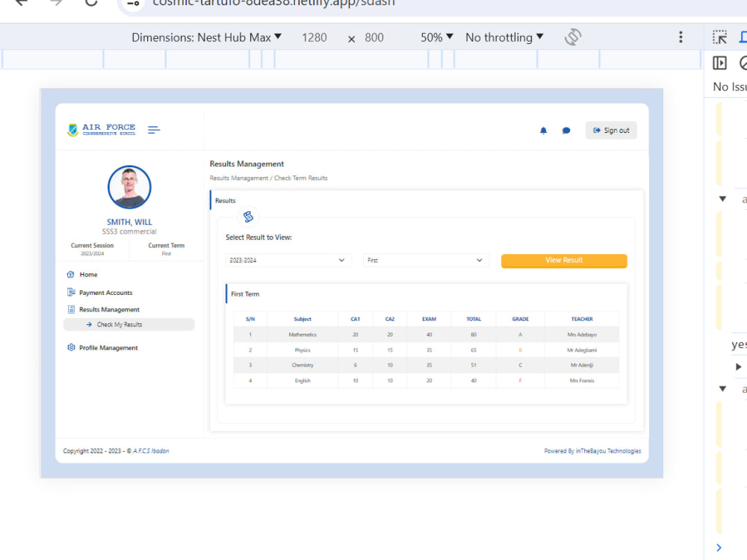Open the 2023/2024 session dropdown
The width and height of the screenshot is (747, 560).
click(288, 261)
